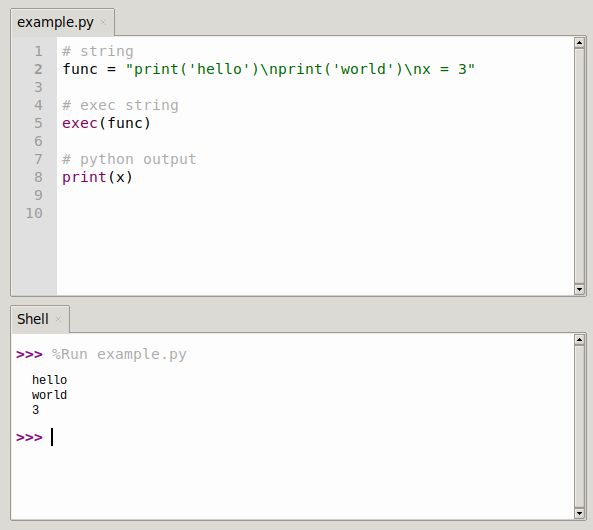
Task: Select the Shell tab
Action: pyautogui.click(x=40, y=319)
